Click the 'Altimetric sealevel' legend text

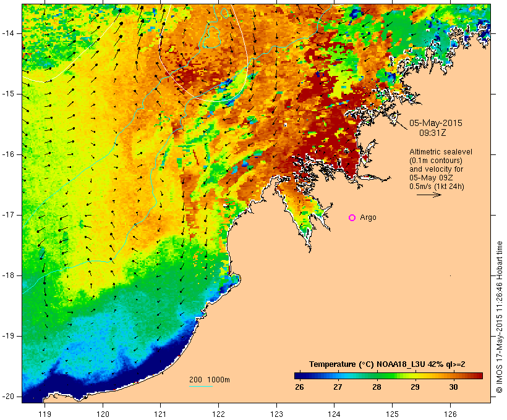[x=441, y=152]
